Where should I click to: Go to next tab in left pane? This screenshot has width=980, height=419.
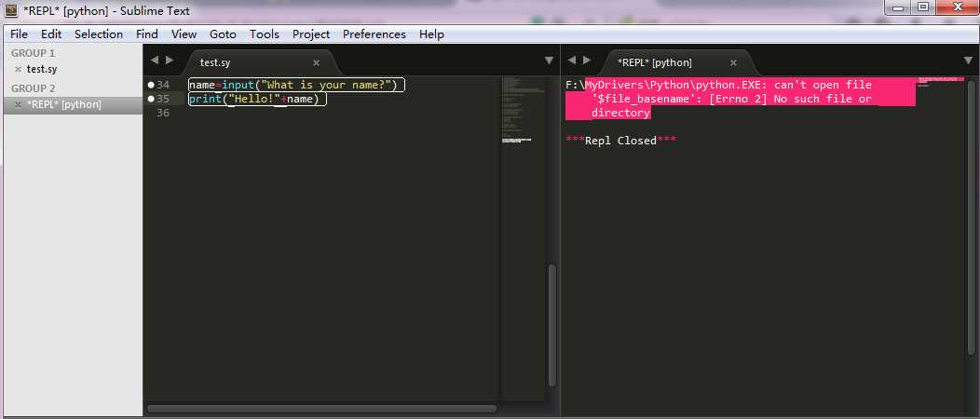pos(170,61)
